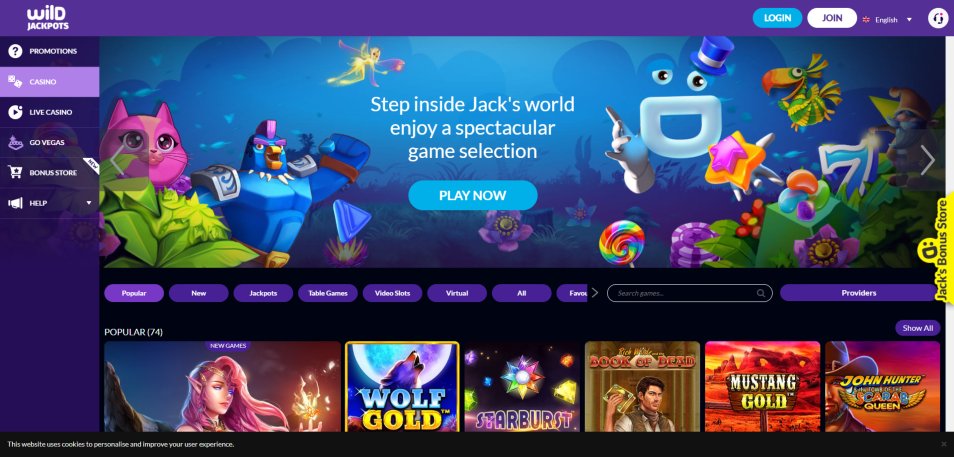Expand the English language dropdown
Viewport: 954px width, 457px height.
(888, 19)
